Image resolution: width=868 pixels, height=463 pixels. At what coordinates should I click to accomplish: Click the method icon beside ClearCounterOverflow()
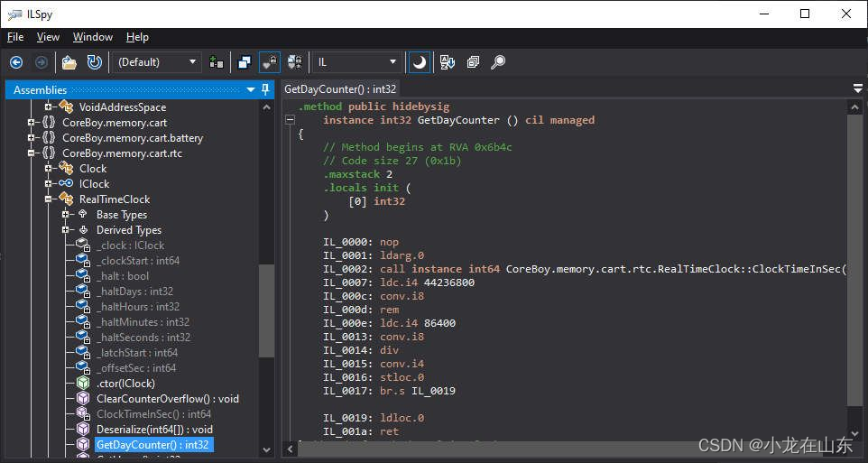click(82, 399)
